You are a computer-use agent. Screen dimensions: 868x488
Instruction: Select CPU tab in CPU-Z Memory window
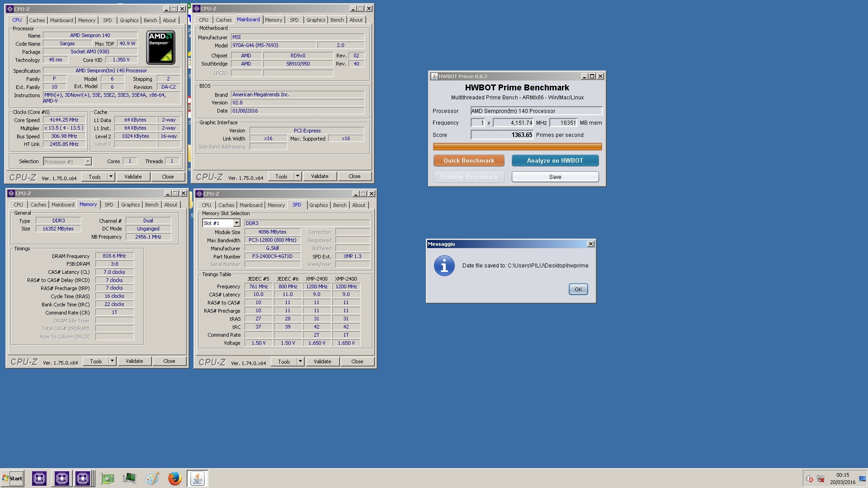coord(18,205)
